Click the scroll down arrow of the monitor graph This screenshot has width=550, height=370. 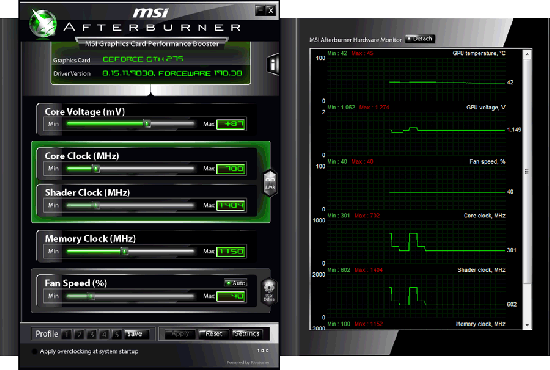coord(527,325)
